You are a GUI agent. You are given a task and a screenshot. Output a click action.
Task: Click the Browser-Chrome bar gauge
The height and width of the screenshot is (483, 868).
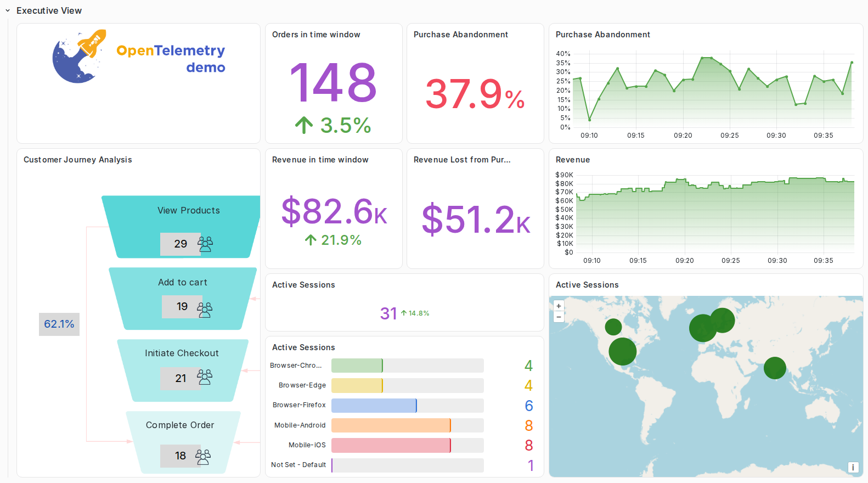(x=408, y=366)
